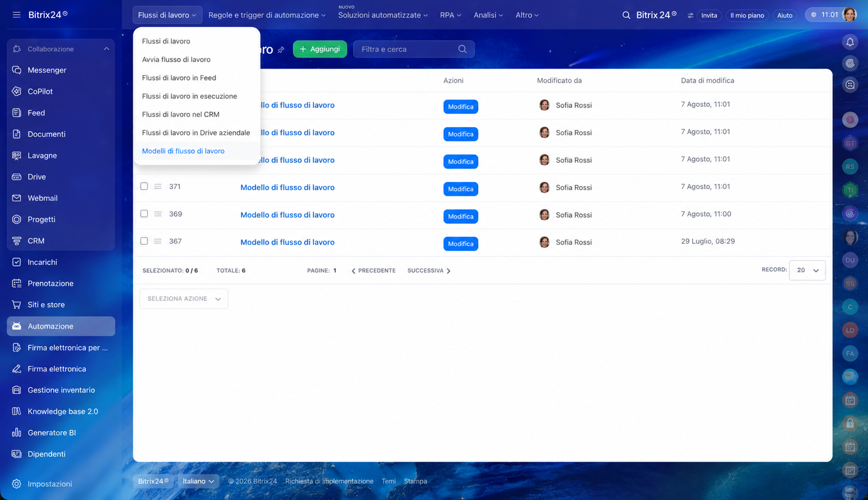
Task: Select the checkbox for row 371
Action: point(144,186)
